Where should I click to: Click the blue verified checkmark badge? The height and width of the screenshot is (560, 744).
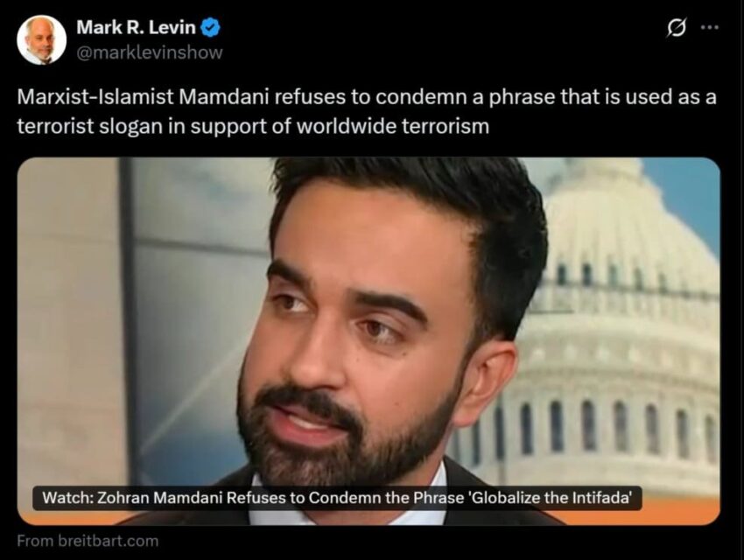point(210,27)
